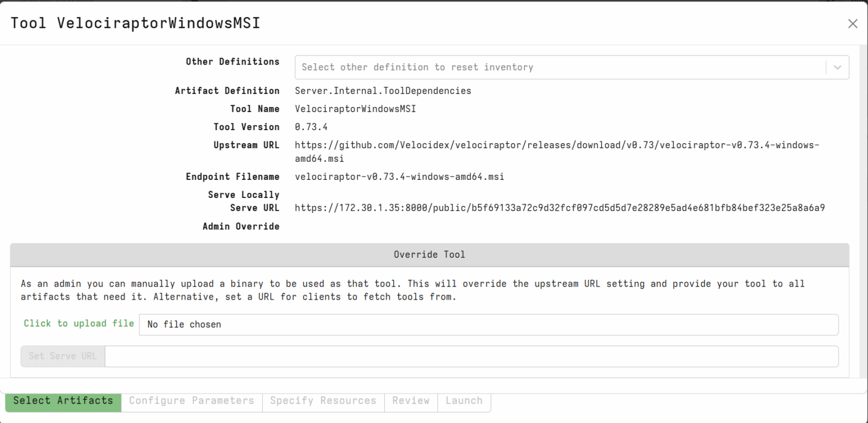This screenshot has width=868, height=423.
Task: Switch to Specify Resources tab
Action: click(323, 400)
